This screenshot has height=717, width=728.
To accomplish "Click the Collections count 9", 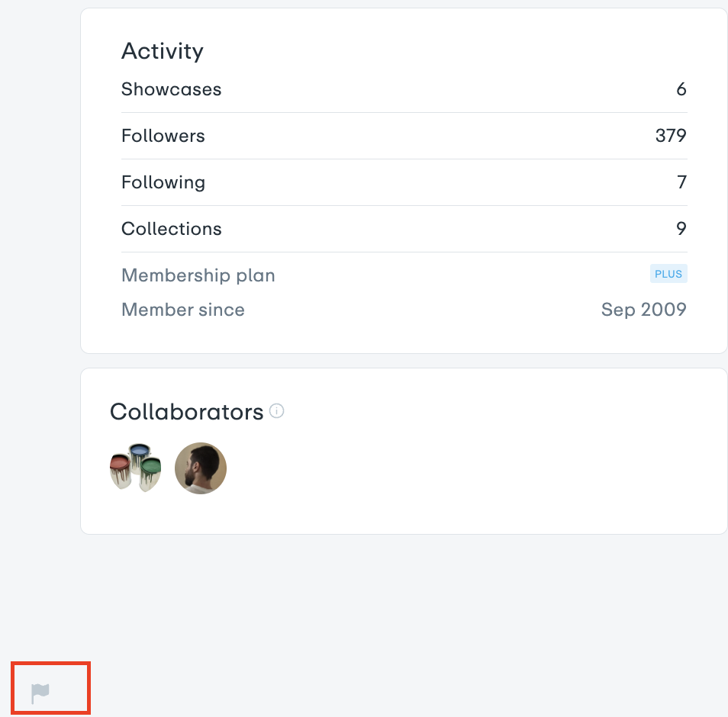I will (681, 228).
